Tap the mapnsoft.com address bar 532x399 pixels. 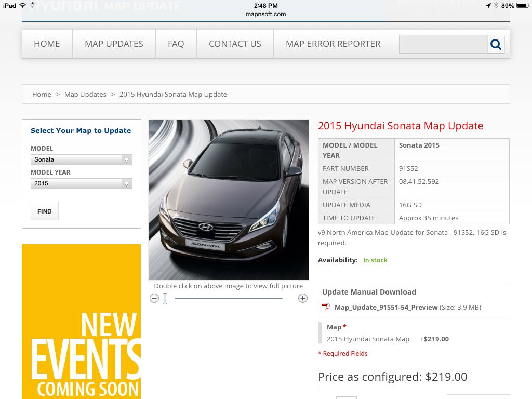(265, 14)
